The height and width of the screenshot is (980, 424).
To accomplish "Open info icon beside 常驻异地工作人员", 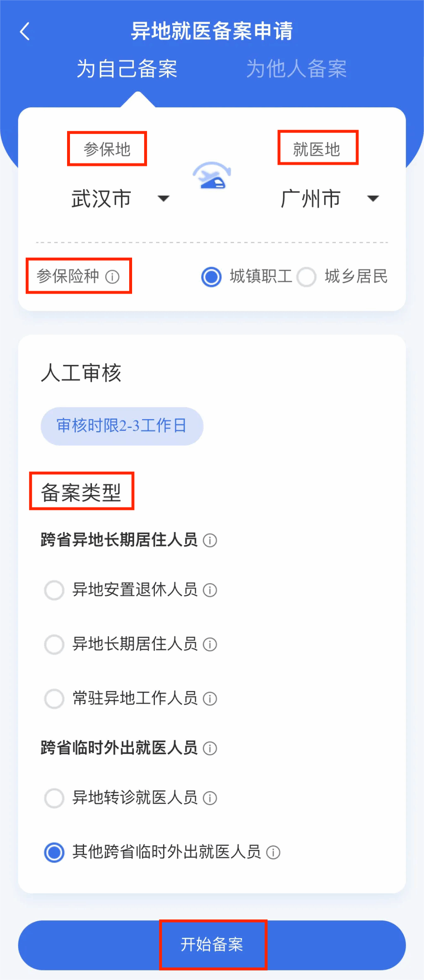I will (x=210, y=699).
